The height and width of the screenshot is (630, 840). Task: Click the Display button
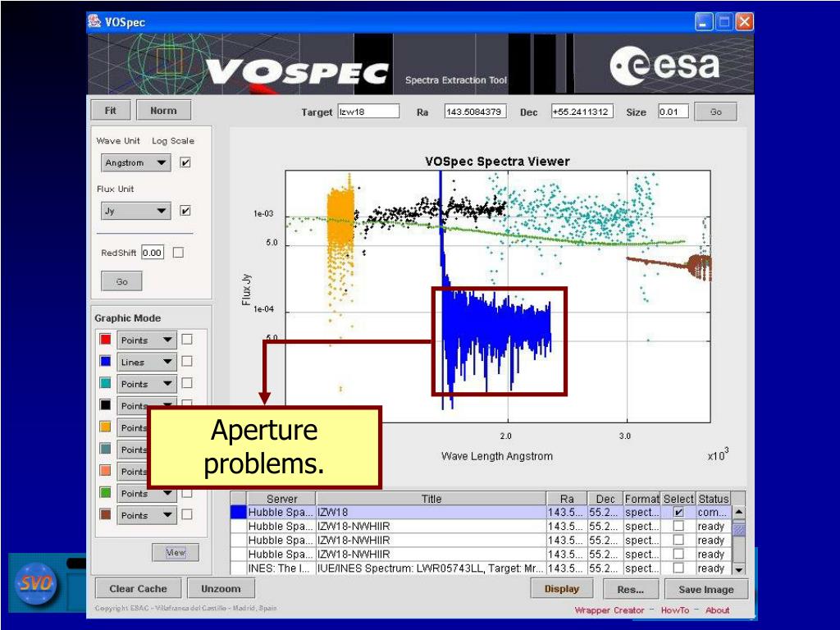(562, 589)
